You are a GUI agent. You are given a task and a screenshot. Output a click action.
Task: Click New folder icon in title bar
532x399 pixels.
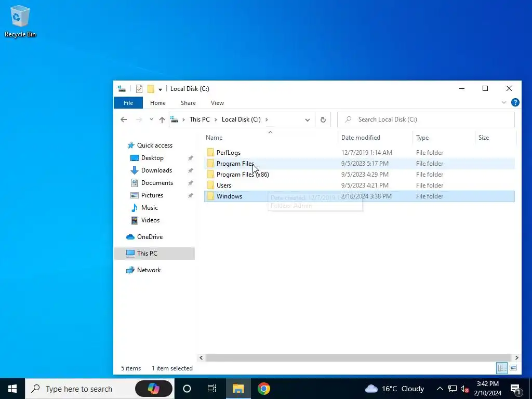click(x=151, y=89)
